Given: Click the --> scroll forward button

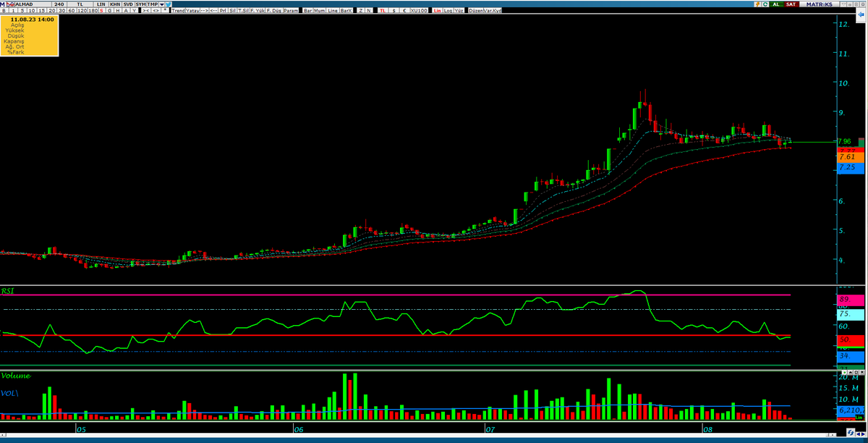Looking at the screenshot, I should (203, 12).
